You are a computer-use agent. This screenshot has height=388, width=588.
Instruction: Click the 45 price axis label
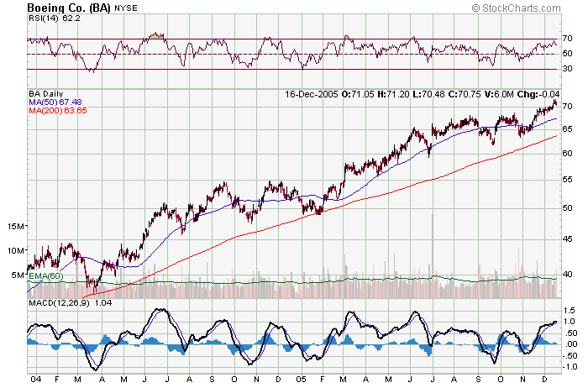click(567, 239)
